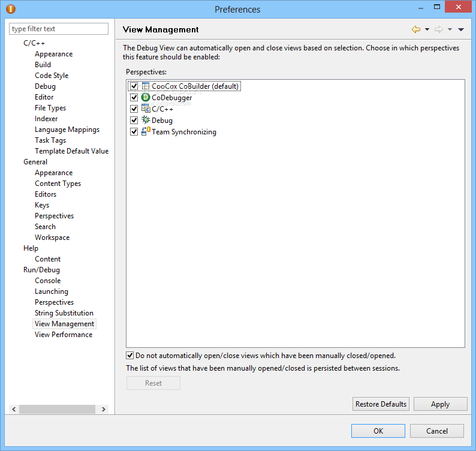Select the 'C/C++' perspectives list text

point(162,109)
